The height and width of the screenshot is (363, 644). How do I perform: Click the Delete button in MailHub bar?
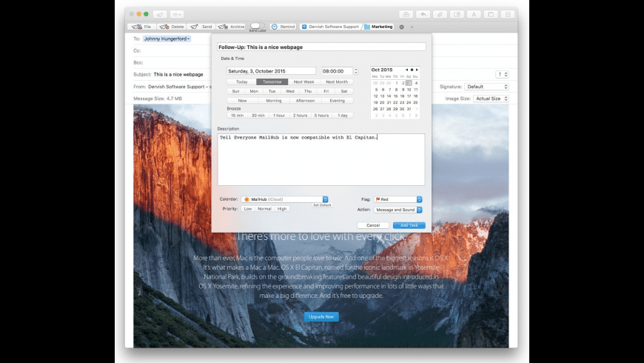click(x=172, y=27)
